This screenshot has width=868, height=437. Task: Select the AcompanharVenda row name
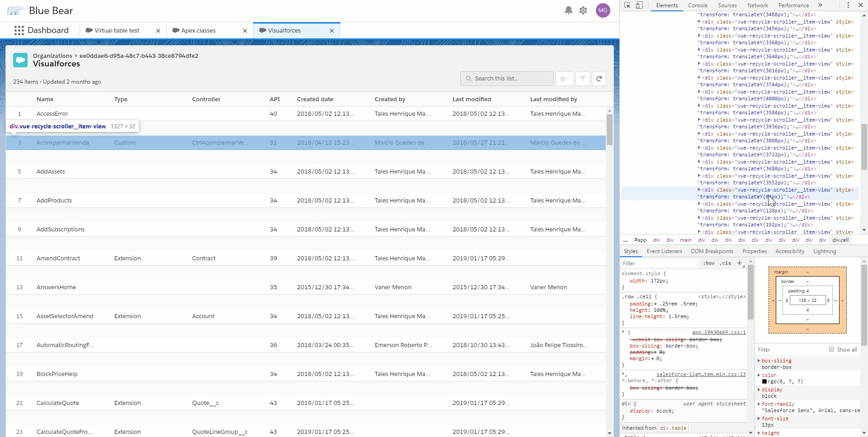coord(63,143)
